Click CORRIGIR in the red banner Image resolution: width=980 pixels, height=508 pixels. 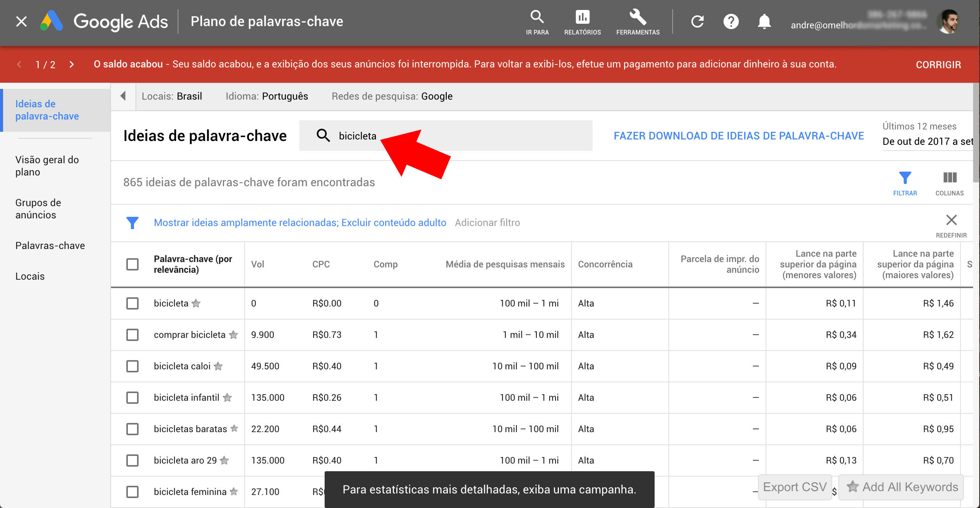[x=938, y=65]
